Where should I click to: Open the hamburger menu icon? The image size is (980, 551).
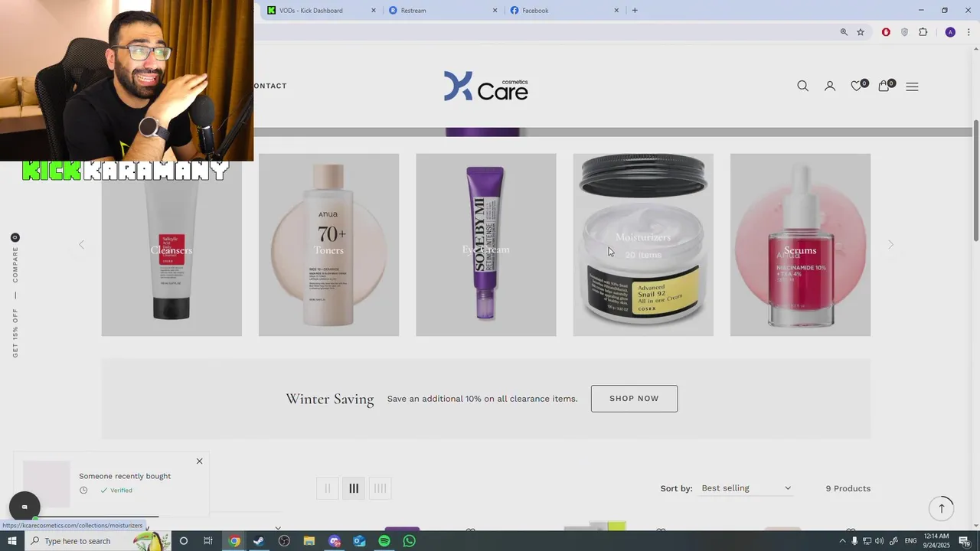point(912,86)
